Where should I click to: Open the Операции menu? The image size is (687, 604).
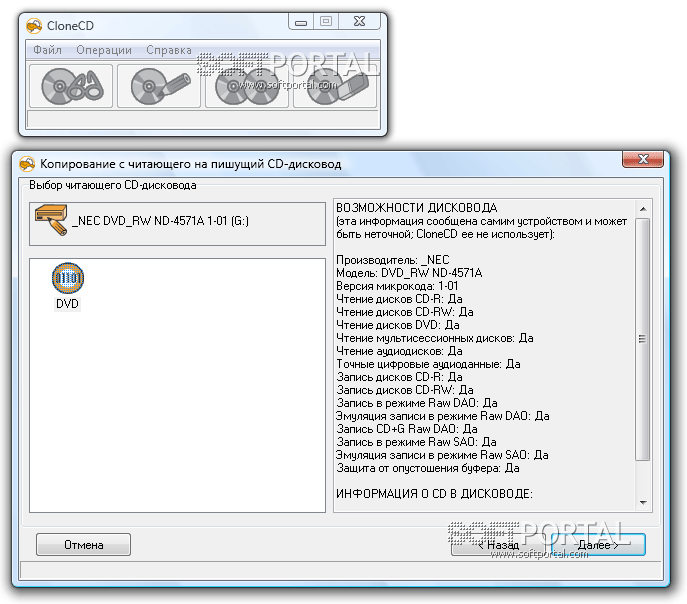pos(104,50)
